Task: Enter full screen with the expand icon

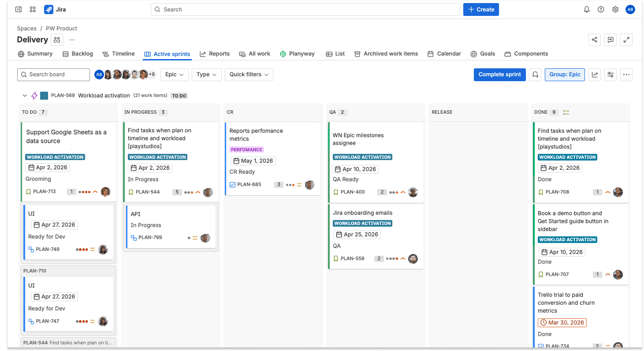Action: pyautogui.click(x=626, y=40)
